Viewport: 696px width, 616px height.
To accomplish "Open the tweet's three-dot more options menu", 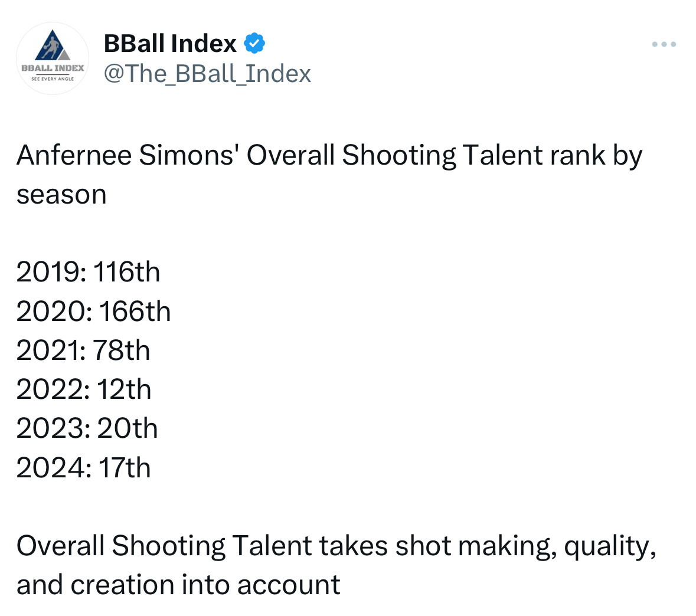I will pos(664,44).
